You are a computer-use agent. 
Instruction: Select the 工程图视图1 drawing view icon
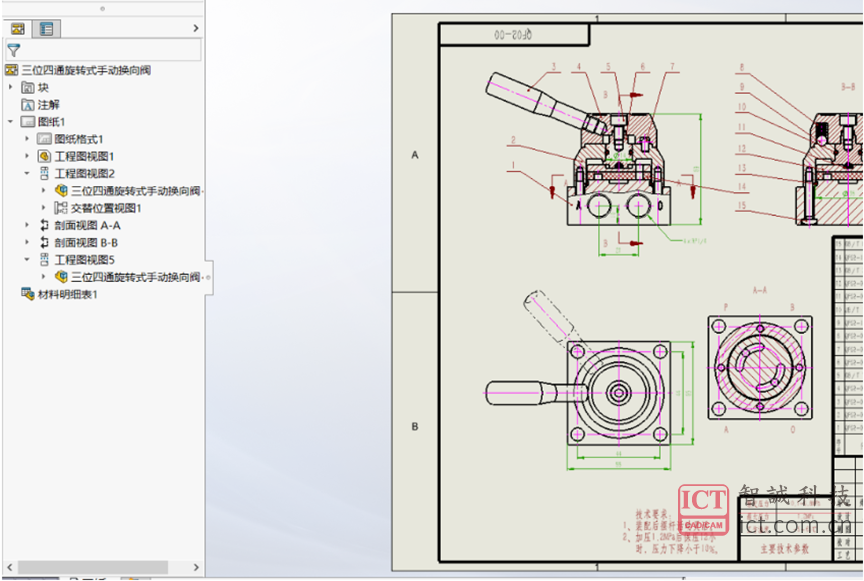[44, 156]
